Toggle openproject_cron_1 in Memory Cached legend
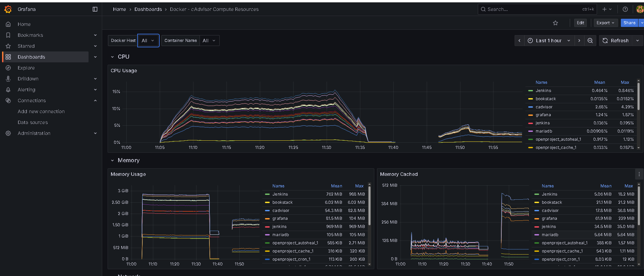Image resolution: width=644 pixels, height=276 pixels. 561,259
